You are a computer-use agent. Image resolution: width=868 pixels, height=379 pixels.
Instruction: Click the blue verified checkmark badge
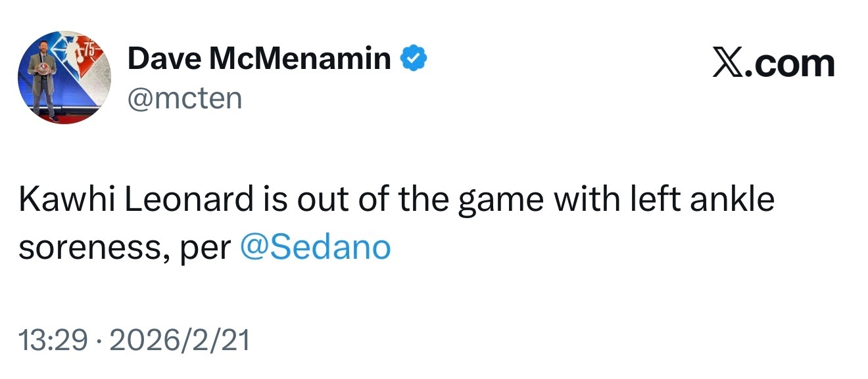(414, 60)
